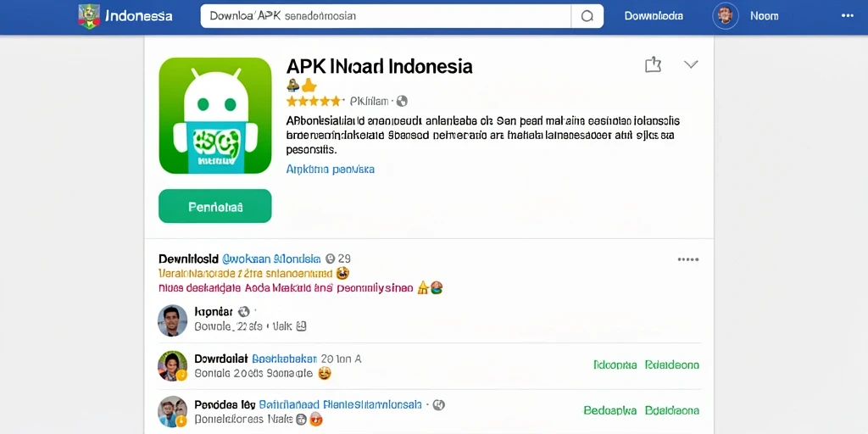Click the emoji after Sontale 200ds text
868x434 pixels.
click(325, 374)
